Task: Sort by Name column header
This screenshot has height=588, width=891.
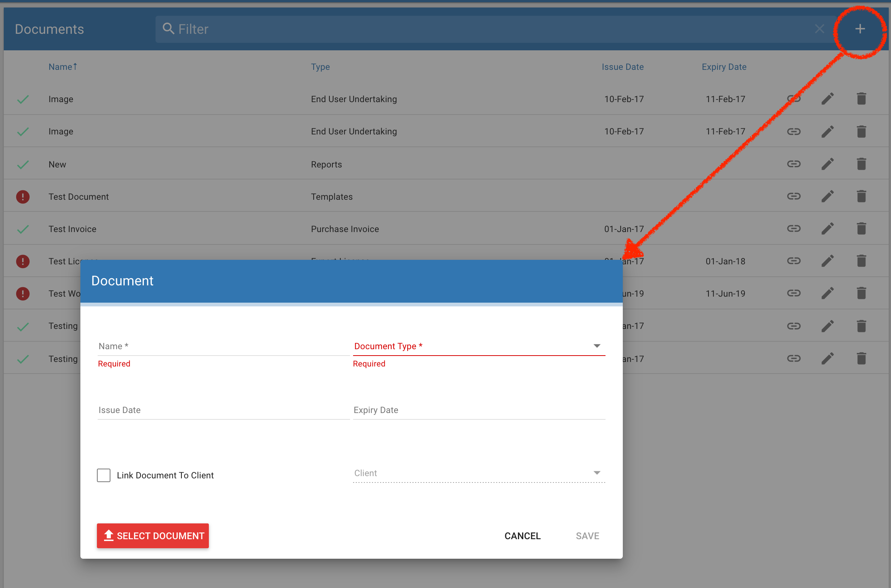Action: [x=63, y=67]
